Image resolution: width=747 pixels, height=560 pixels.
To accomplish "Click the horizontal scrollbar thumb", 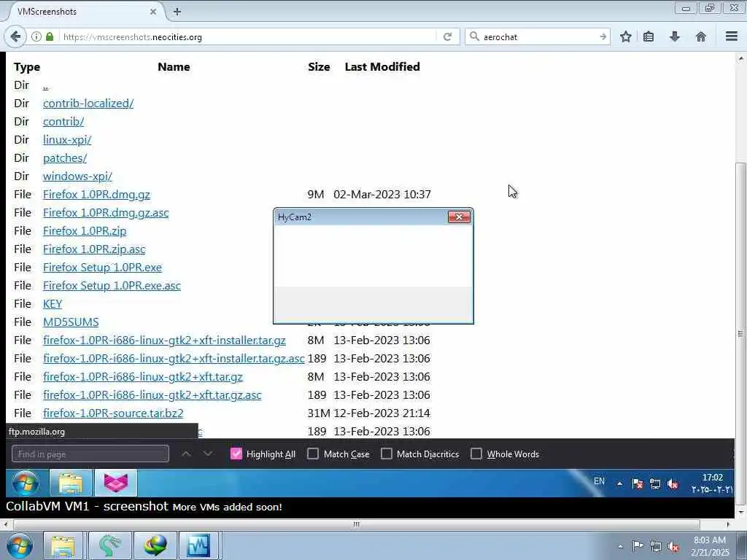I will [356, 524].
